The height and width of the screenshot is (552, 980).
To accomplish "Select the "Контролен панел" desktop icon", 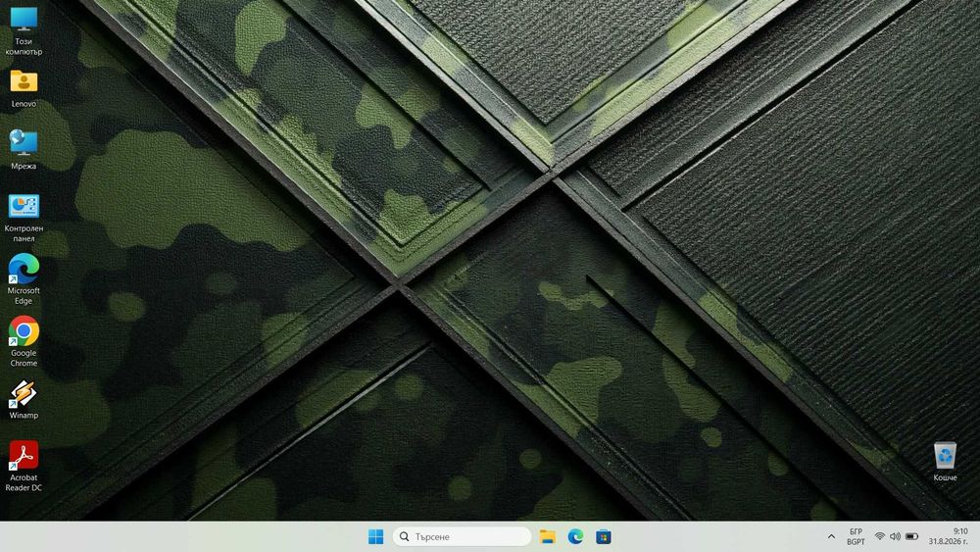I will click(x=24, y=218).
